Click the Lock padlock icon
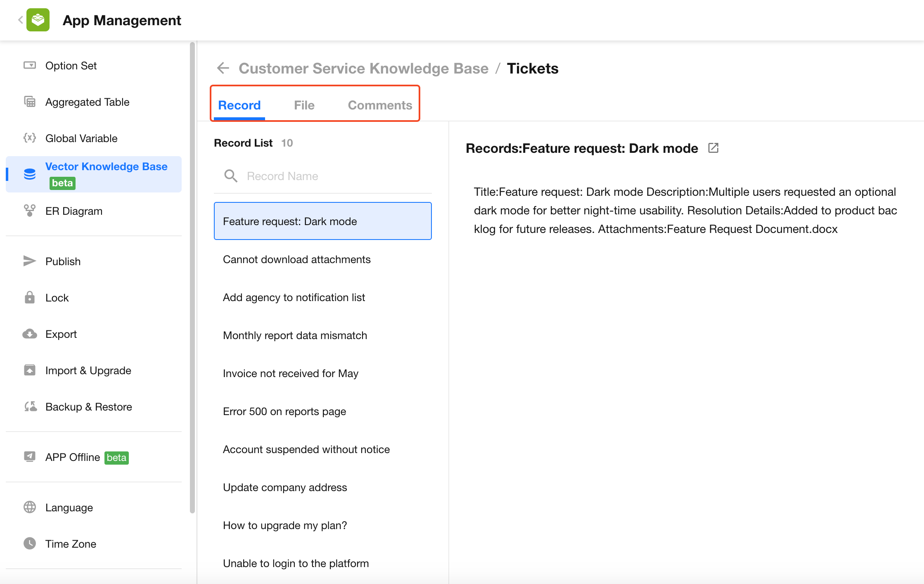924x584 pixels. 30,297
